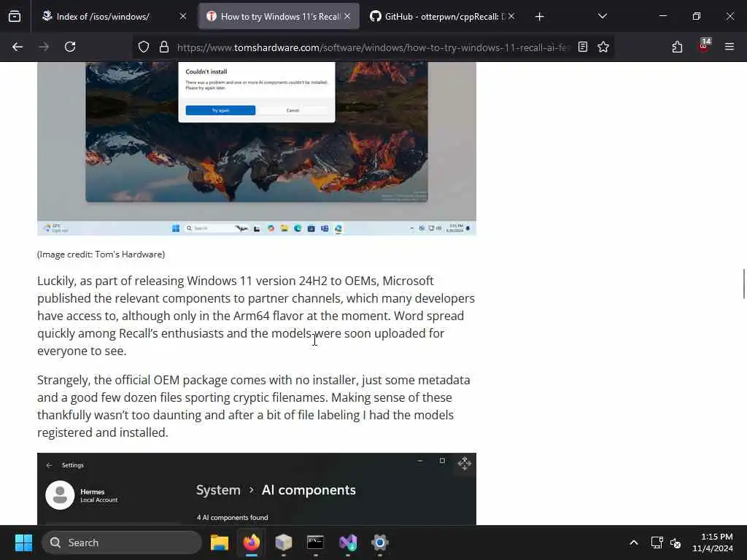Image resolution: width=747 pixels, height=560 pixels.
Task: Click the forward navigation arrow
Action: pyautogui.click(x=44, y=47)
